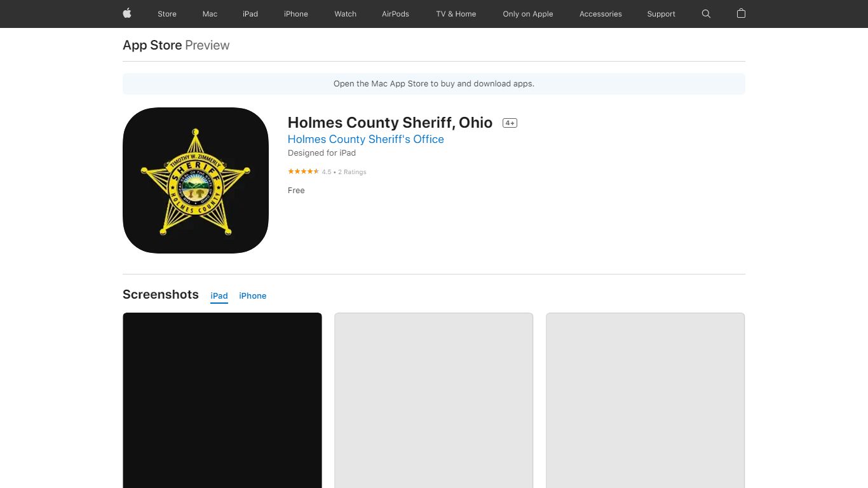Switch to iPad screenshots tab
Image resolution: width=868 pixels, height=488 pixels.
click(219, 296)
